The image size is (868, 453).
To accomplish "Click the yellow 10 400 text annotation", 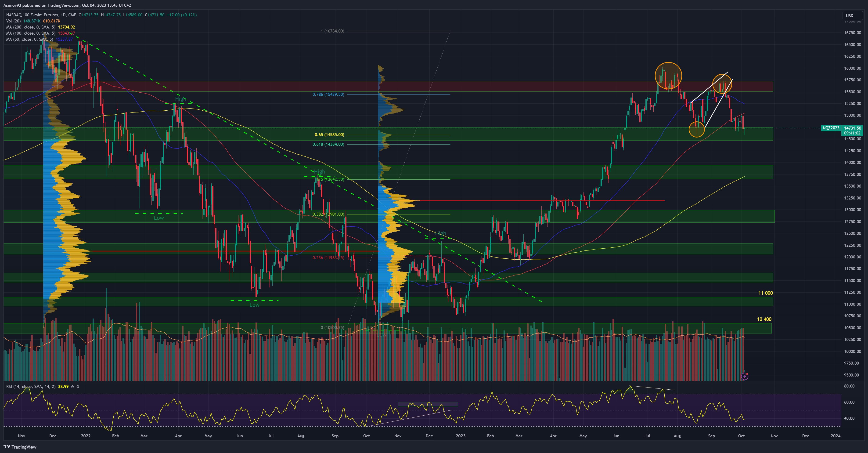I will 764,319.
